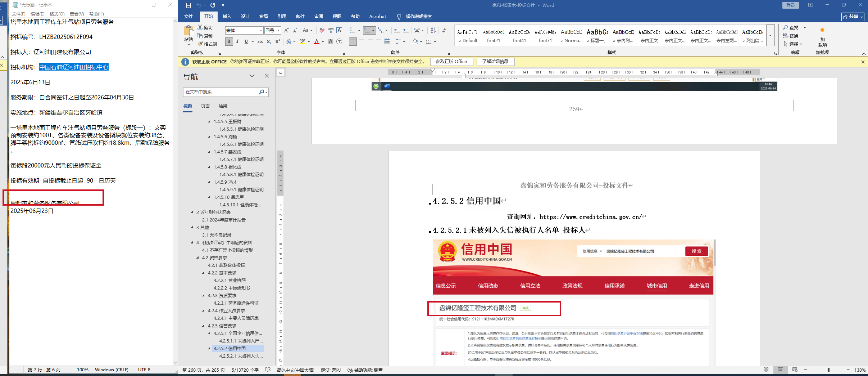Switch to the 插入 (Insert) ribbon tab
The image size is (868, 376).
[x=227, y=17]
